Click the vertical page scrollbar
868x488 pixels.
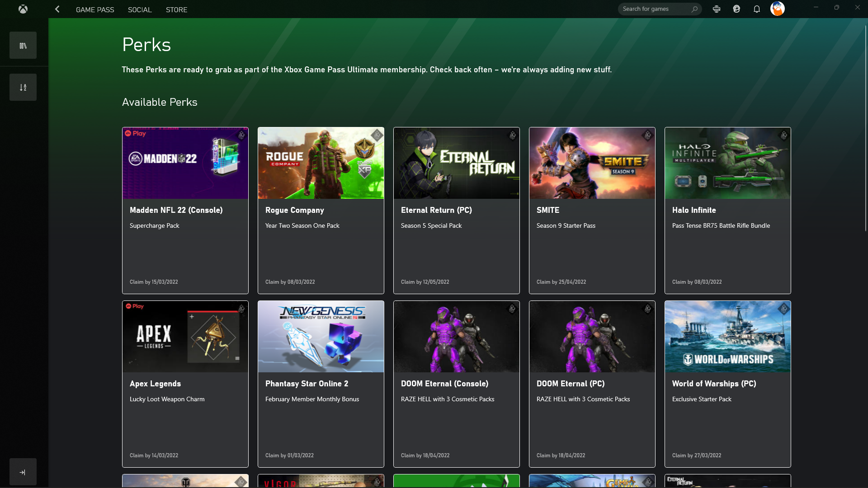[x=865, y=129]
